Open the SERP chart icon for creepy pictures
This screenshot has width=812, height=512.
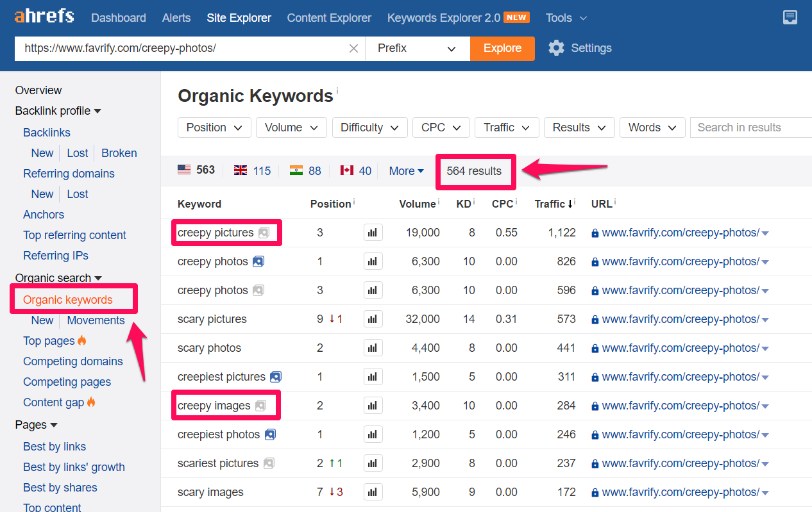click(x=373, y=233)
